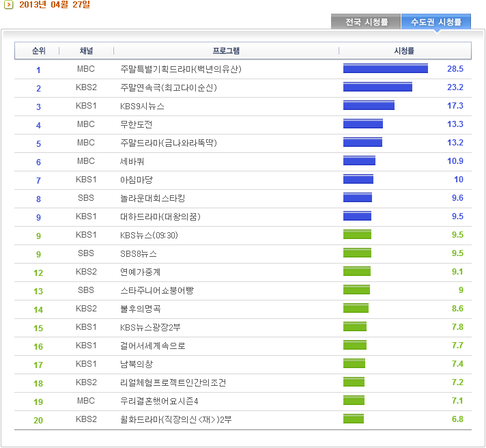Screen dimensions: 486x448
Task: Select 리얼체험프로젝트인간의조건 entry
Action: 173,382
